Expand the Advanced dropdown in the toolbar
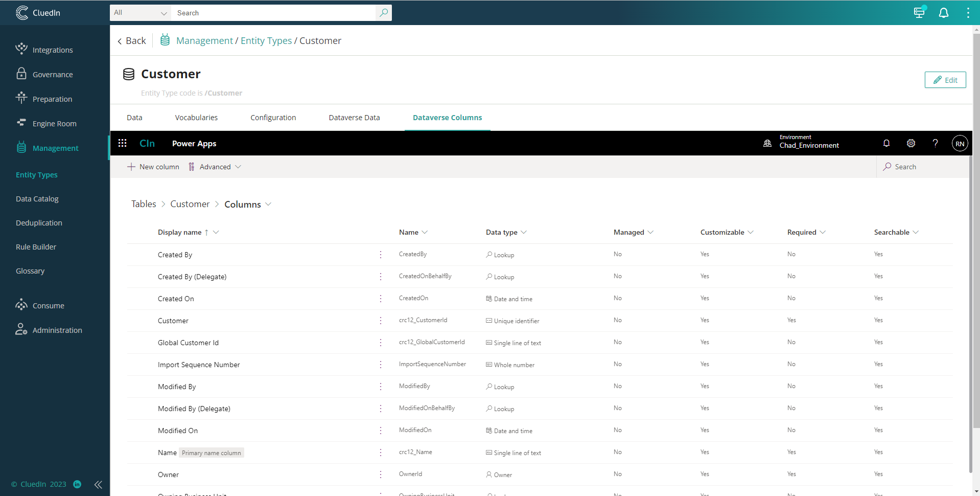 point(215,166)
